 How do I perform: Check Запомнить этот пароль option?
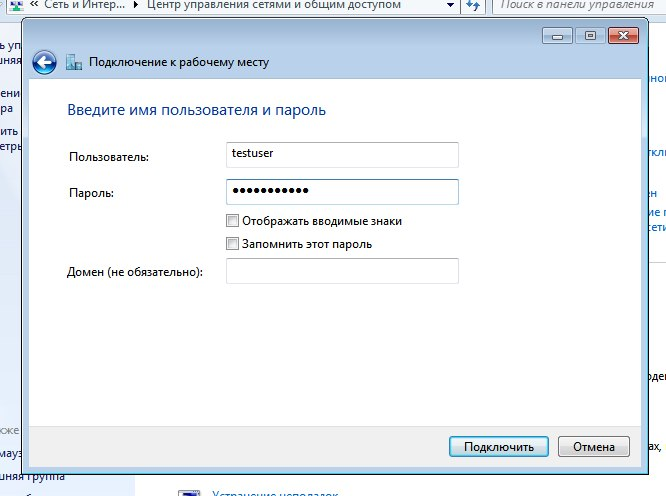coord(232,243)
